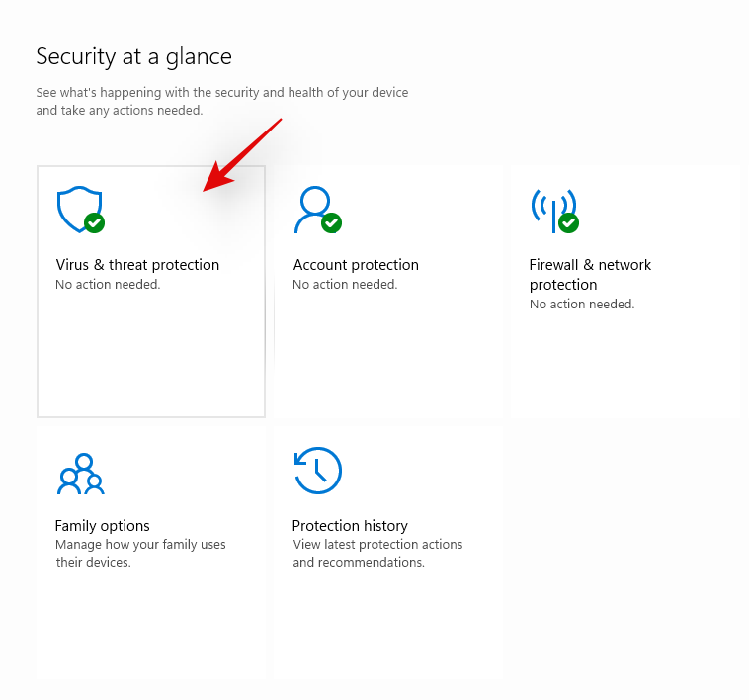The width and height of the screenshot is (749, 700).
Task: Click the "View latest protection actions" description
Action: pos(377,545)
